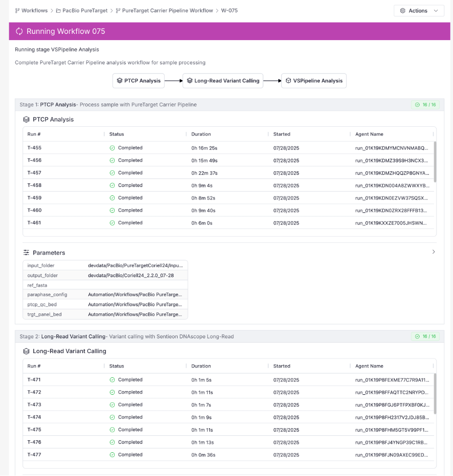Viewport: 453px width, 476px height.
Task: Click the ref_fasta parameter row
Action: pos(106,285)
